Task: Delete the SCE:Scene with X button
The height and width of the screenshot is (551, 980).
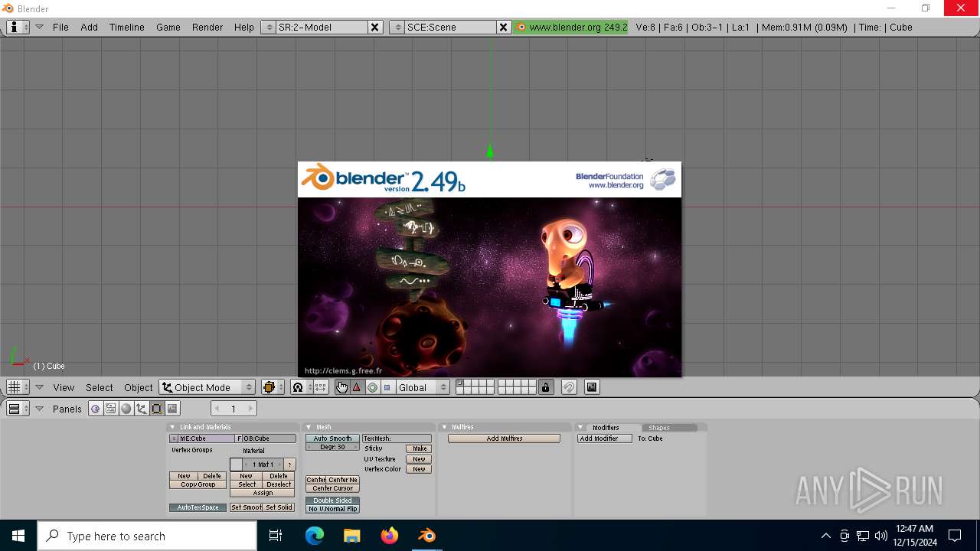Action: [x=504, y=27]
